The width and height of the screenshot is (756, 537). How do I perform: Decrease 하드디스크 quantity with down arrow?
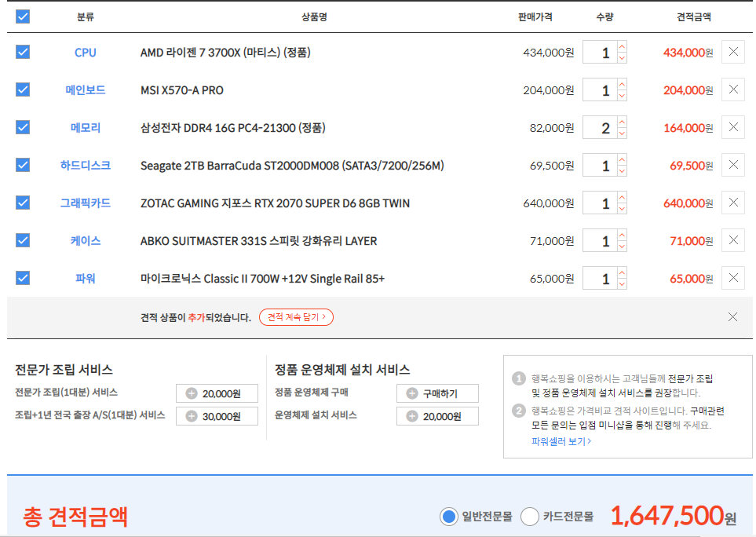coord(622,170)
